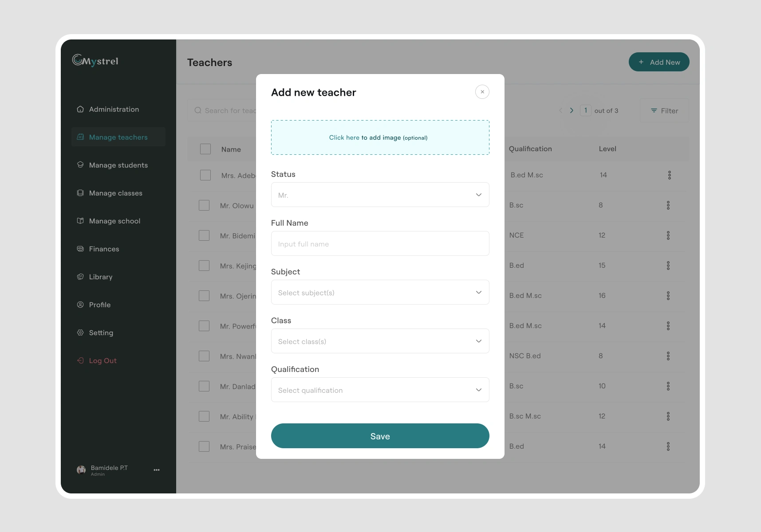
Task: Open options menu for B.ed level 15 row
Action: coord(668,266)
